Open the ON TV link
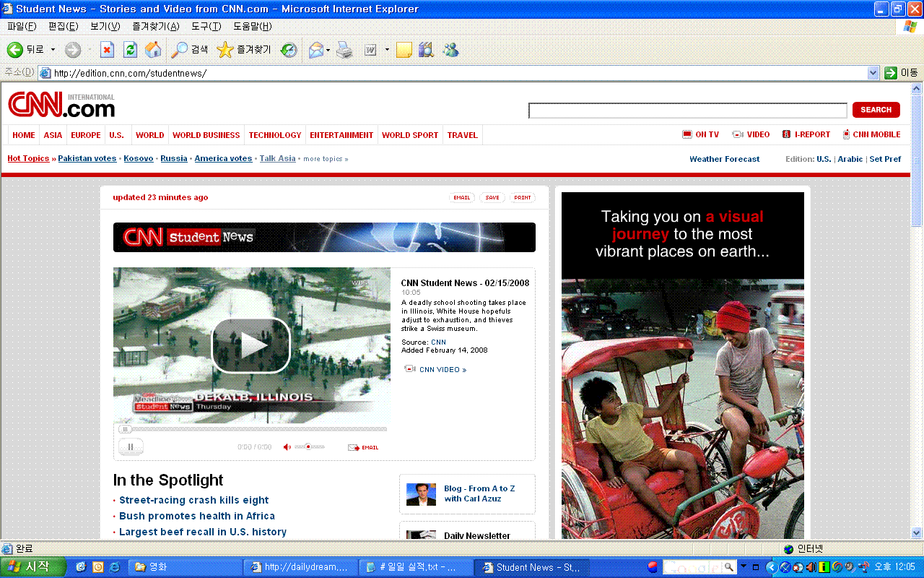Screen dimensions: 924x578 pos(700,134)
